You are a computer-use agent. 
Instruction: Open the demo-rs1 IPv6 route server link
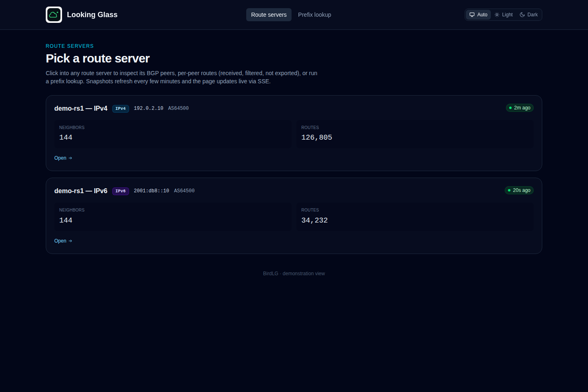(63, 241)
